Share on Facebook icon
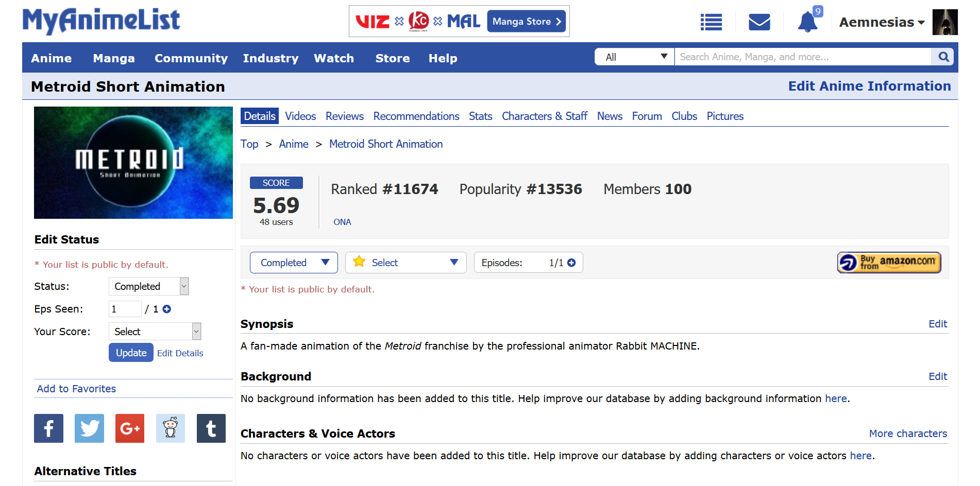Screen dimensions: 980x486 click(x=48, y=428)
